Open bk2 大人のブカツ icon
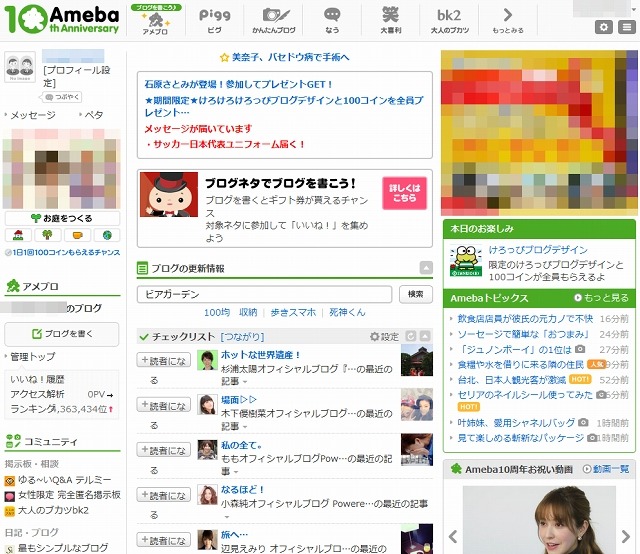 coord(449,20)
